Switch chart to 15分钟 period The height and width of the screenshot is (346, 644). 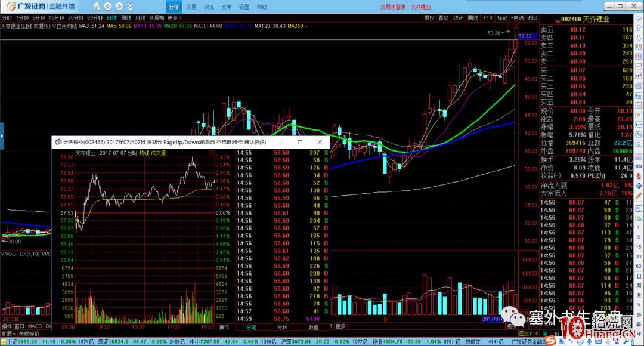point(57,18)
